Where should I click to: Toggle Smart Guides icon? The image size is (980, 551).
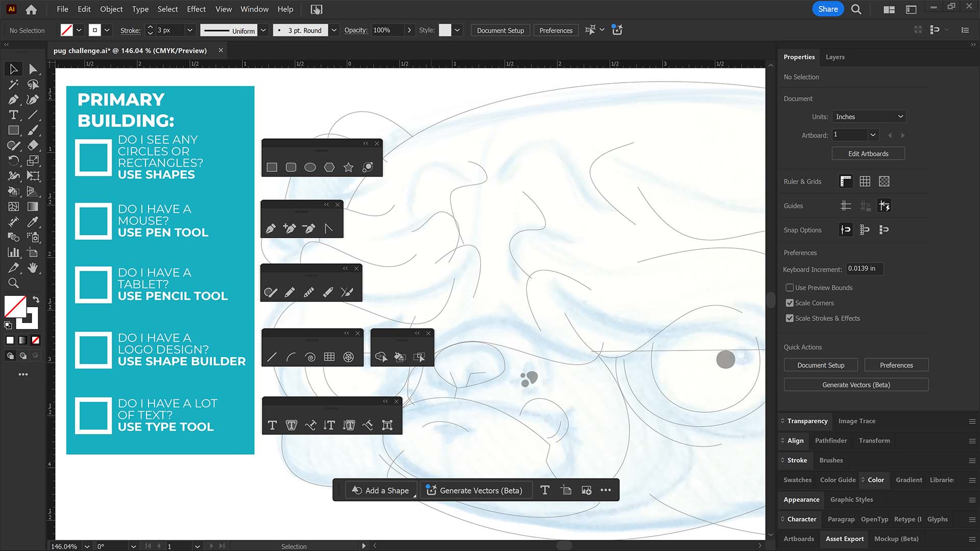(884, 206)
